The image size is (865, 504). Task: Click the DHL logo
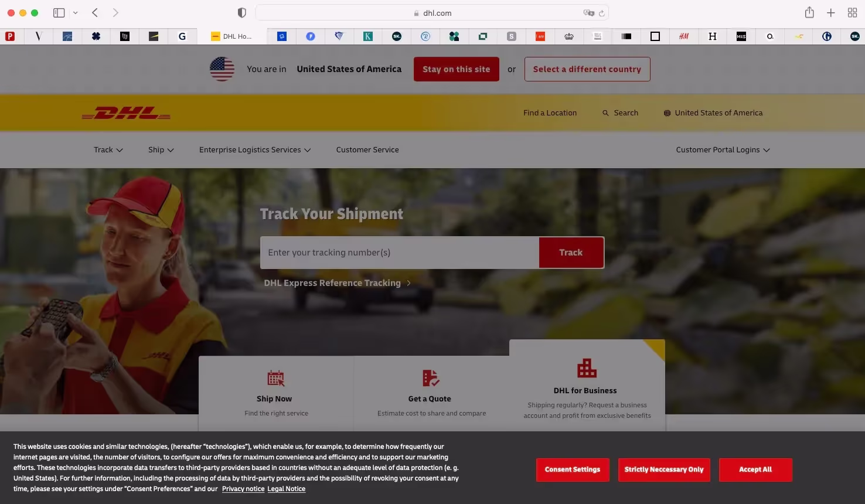tap(126, 113)
